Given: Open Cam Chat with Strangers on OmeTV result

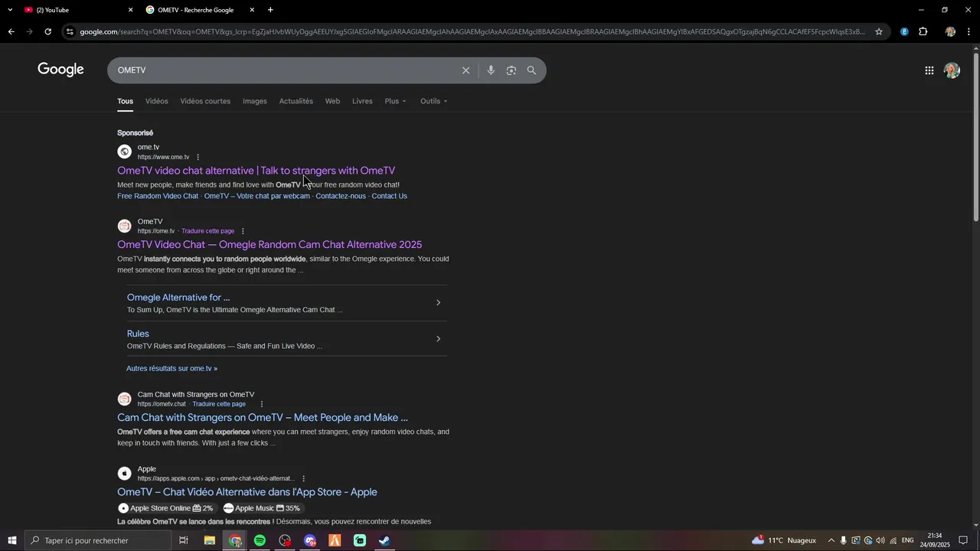Looking at the screenshot, I should pyautogui.click(x=263, y=418).
